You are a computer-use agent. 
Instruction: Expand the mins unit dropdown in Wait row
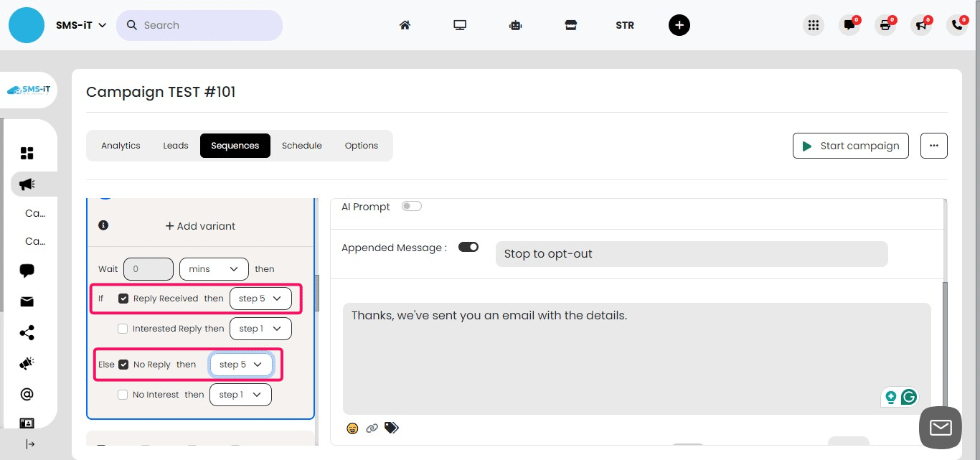click(x=213, y=268)
